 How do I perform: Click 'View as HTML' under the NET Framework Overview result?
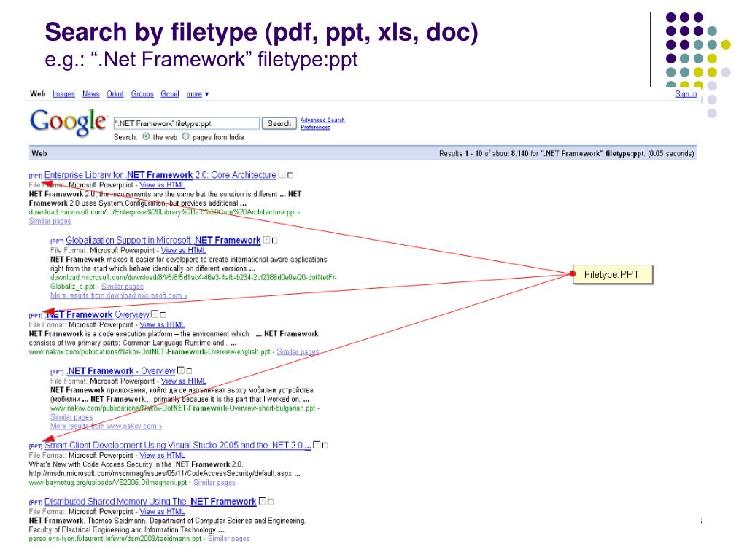pyautogui.click(x=162, y=324)
